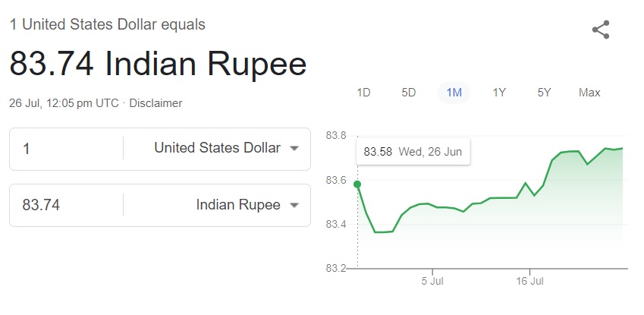The image size is (644, 315).
Task: Open United States Dollar currency dropdown arrow
Action: point(294,149)
